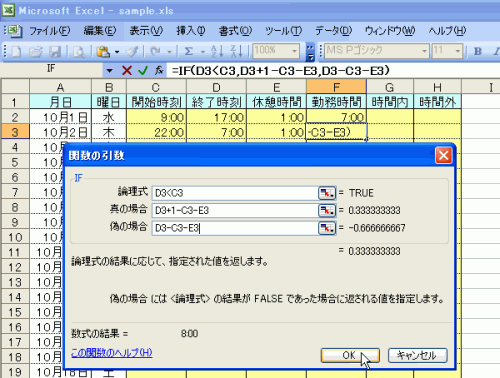Click the Excel workbook icon beside the File menu
Viewport: 500px width, 378px height.
click(14, 31)
